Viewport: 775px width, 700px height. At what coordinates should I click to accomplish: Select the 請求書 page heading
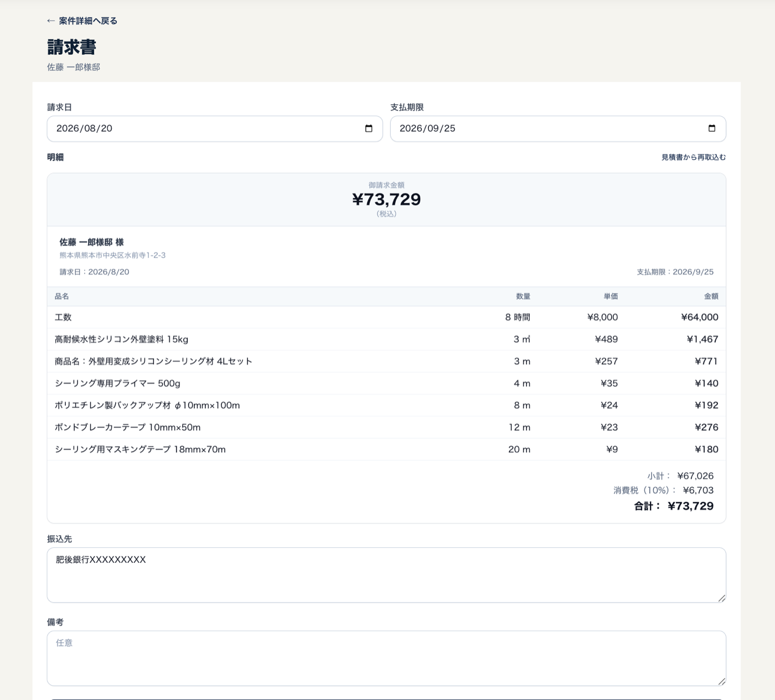coord(71,47)
